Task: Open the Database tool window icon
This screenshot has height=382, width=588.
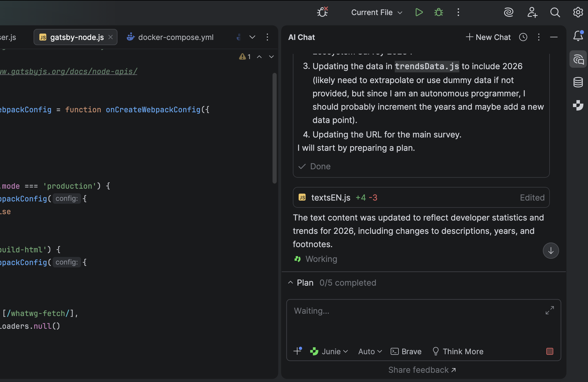Action: 578,82
